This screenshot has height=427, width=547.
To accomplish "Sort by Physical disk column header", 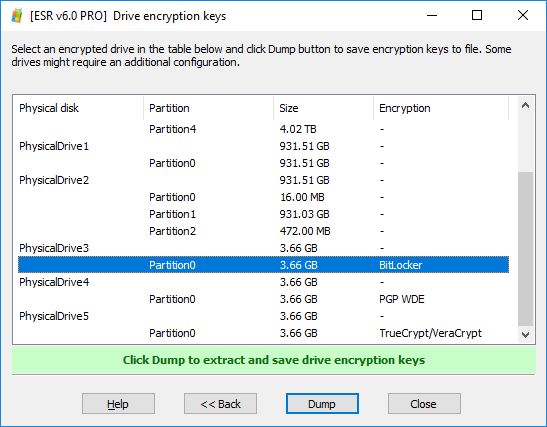I will [x=78, y=108].
